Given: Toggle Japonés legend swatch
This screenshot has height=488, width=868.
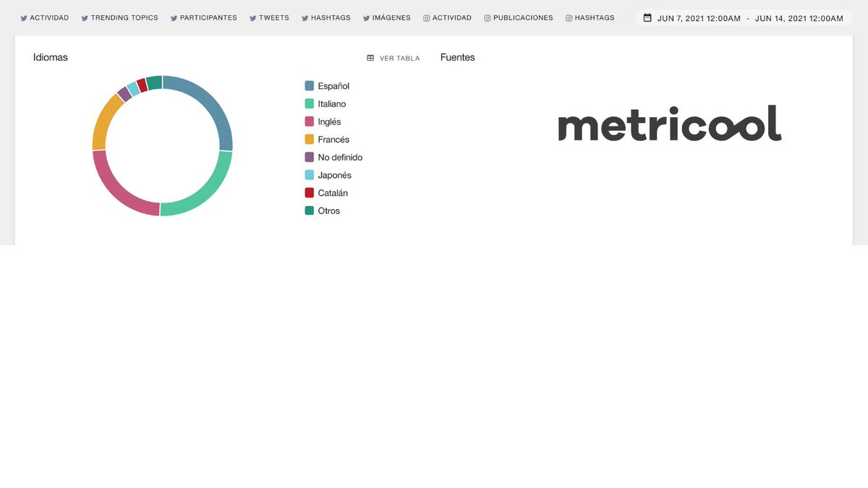Looking at the screenshot, I should (310, 175).
